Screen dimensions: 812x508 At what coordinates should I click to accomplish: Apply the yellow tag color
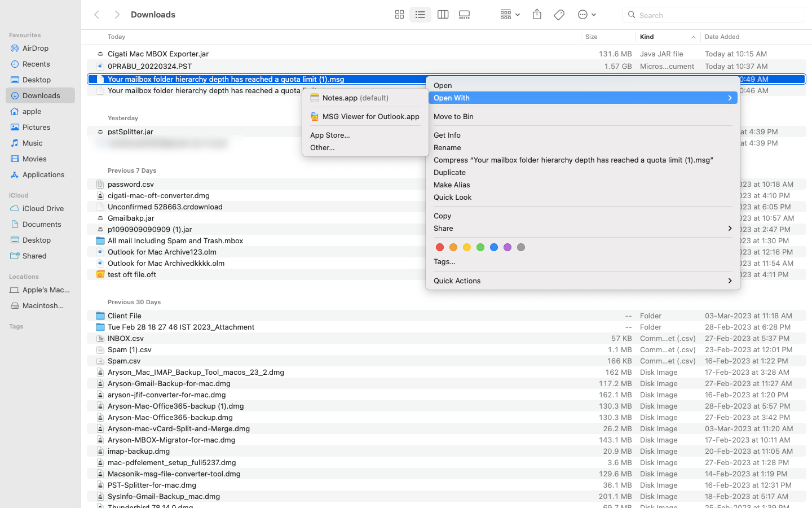click(x=467, y=247)
